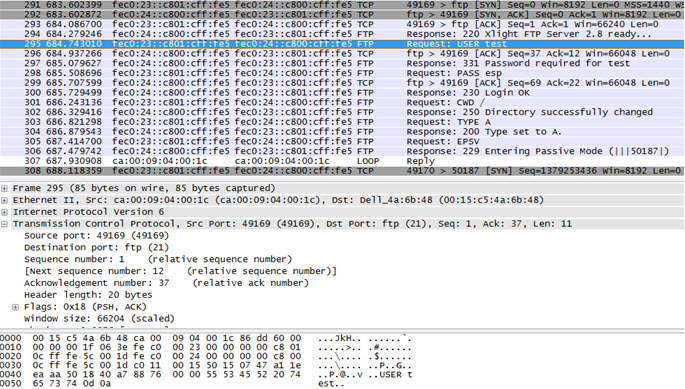Select the Window size: 66204 (scaled) field
This screenshot has width=685, height=389.
(x=99, y=319)
